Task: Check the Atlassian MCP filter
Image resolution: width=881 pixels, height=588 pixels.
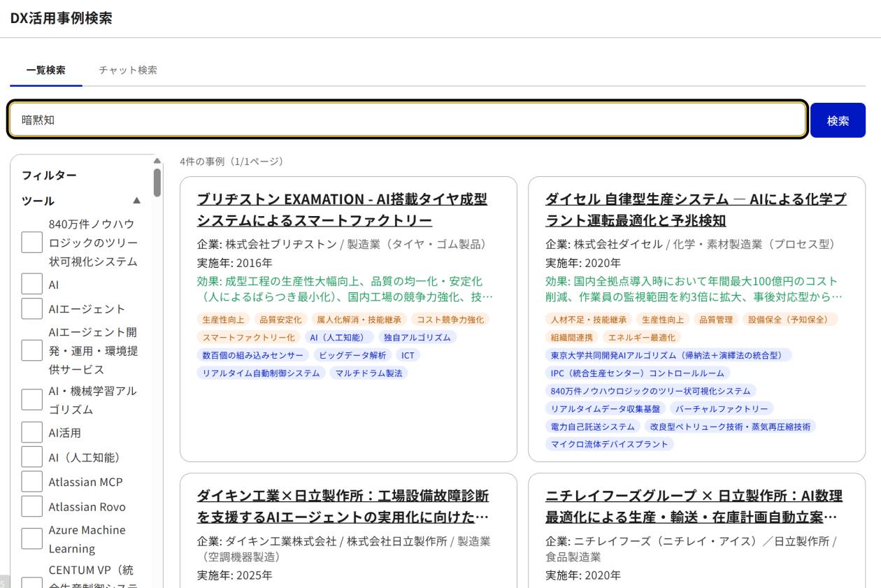Action: (x=31, y=482)
